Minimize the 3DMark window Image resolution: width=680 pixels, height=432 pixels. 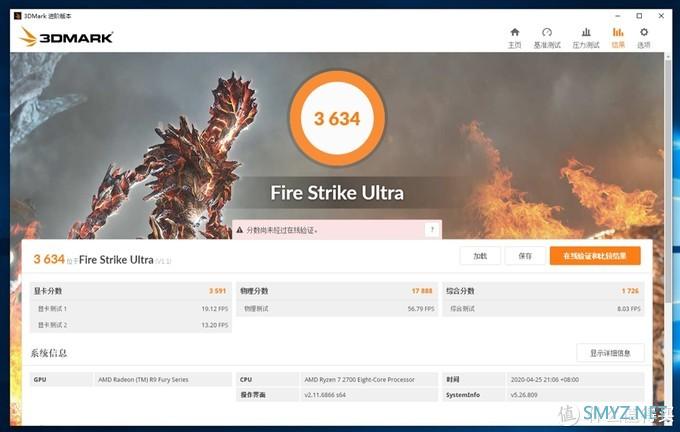click(x=618, y=16)
